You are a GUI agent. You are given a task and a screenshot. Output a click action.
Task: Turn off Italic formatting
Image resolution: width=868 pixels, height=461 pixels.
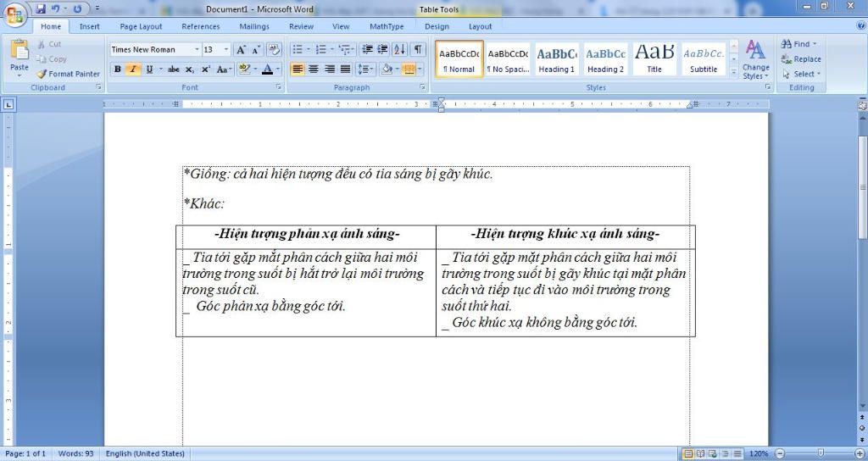point(133,69)
